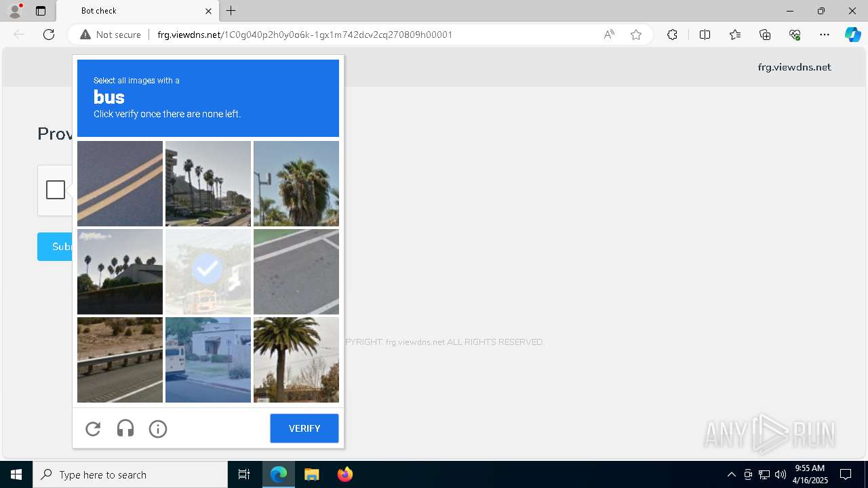This screenshot has width=868, height=488.
Task: Close the Bot check tab
Action: point(208,11)
